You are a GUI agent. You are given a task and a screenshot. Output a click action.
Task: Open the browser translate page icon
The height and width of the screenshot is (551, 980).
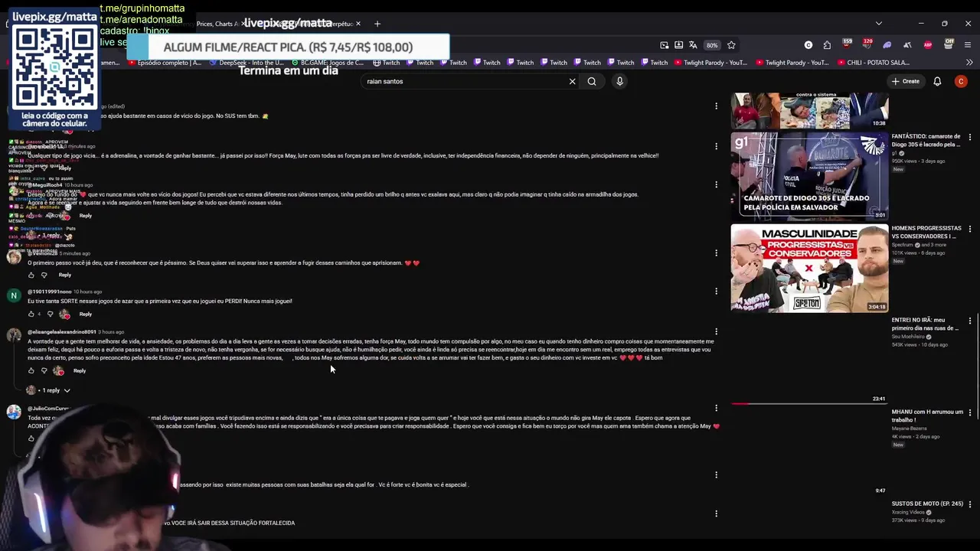pyautogui.click(x=693, y=45)
